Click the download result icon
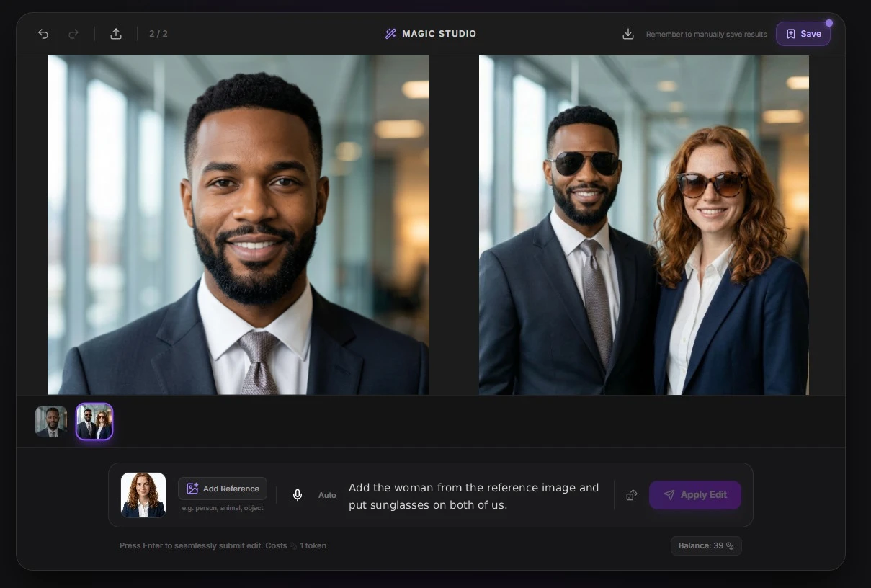Screen dimensions: 871x588 tap(628, 34)
